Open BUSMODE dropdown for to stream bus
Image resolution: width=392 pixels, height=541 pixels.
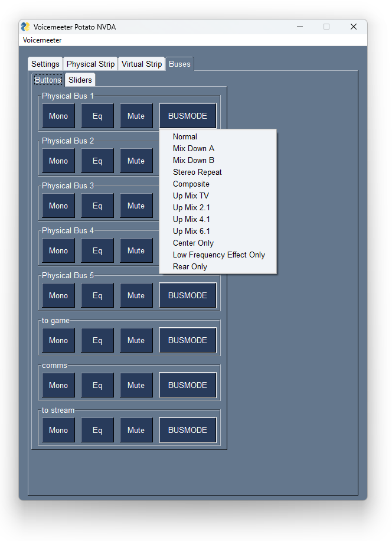tap(187, 430)
